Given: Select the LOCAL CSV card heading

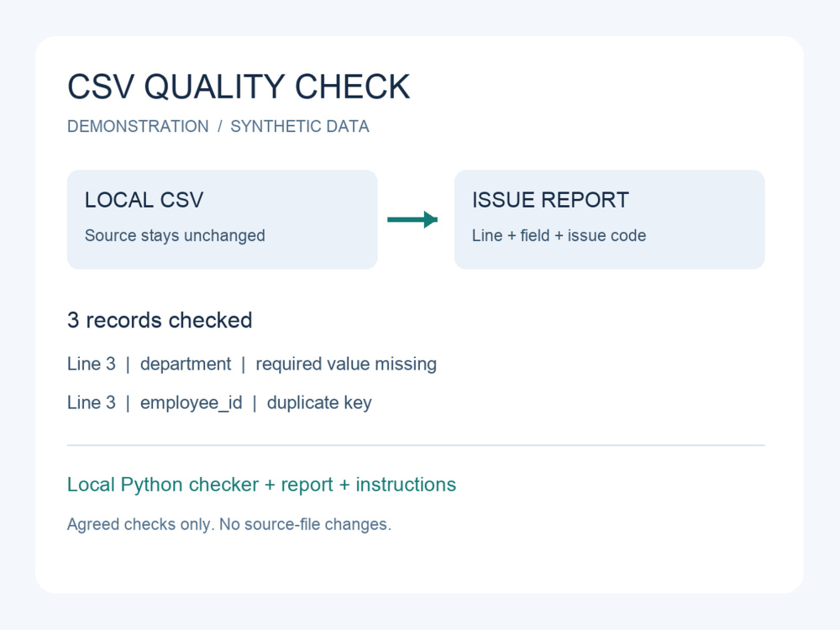Looking at the screenshot, I should [x=144, y=200].
